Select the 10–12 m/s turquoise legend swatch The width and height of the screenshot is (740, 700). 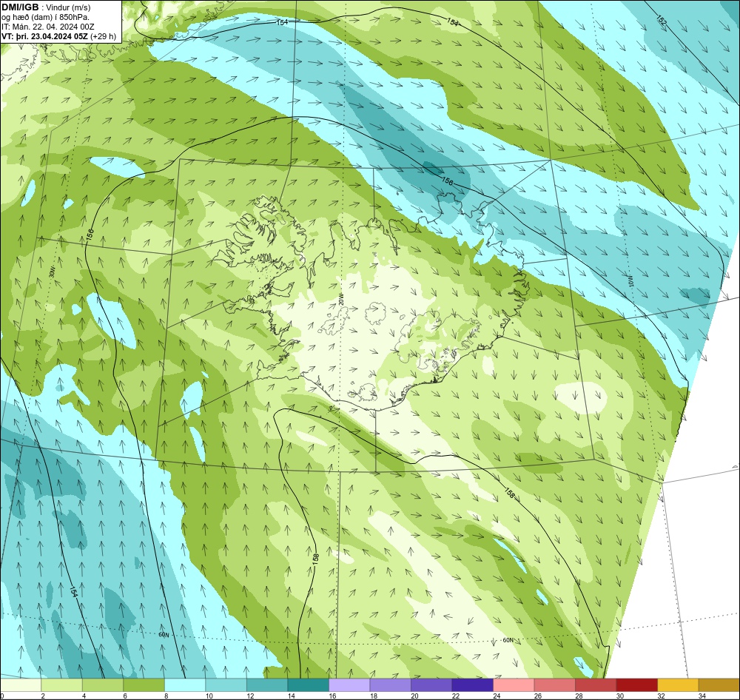click(x=226, y=685)
